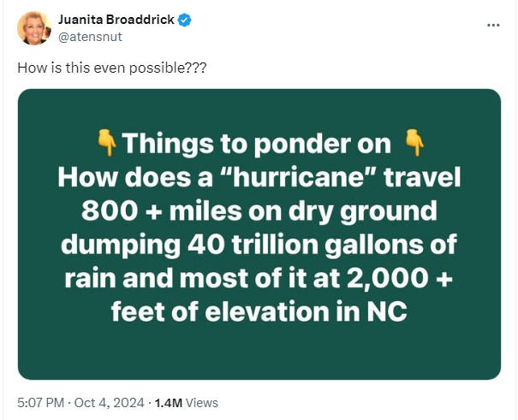Open Juanita Broaddrick's profile avatar

tap(34, 28)
